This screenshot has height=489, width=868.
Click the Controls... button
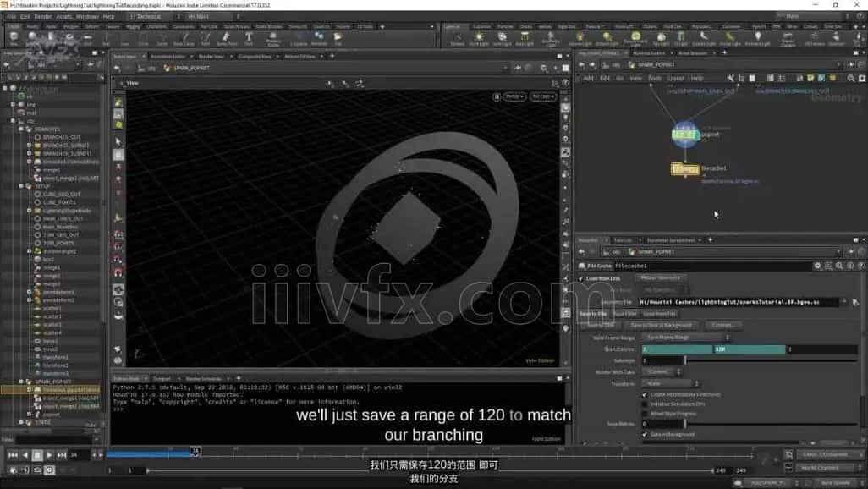pyautogui.click(x=724, y=325)
